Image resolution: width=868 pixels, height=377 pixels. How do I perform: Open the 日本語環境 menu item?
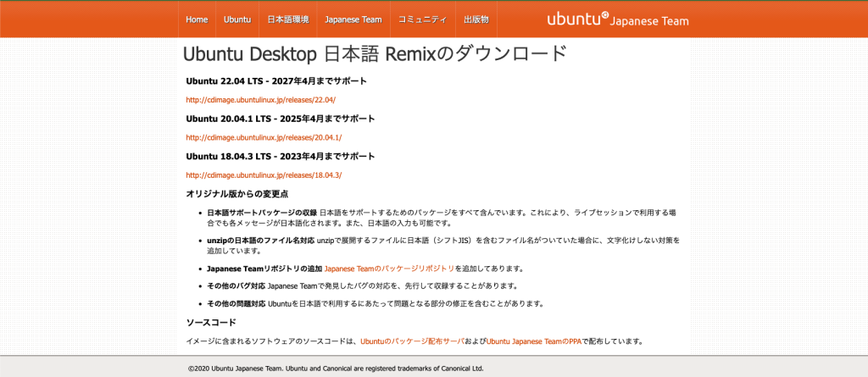coord(288,19)
